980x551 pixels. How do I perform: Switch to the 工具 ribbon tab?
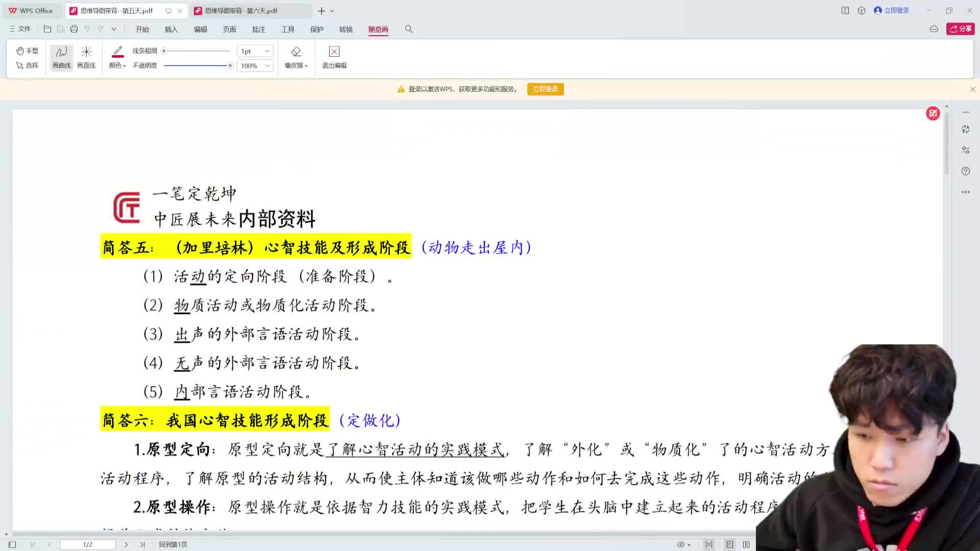click(x=288, y=29)
